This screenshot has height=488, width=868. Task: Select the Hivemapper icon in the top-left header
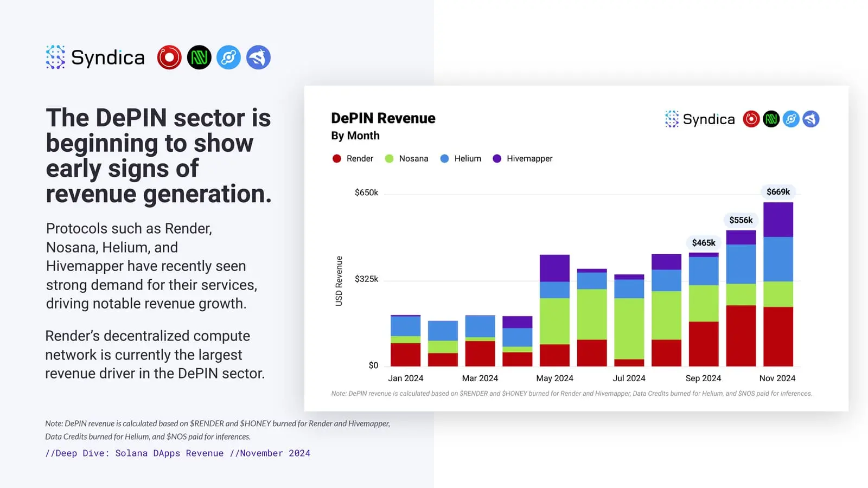click(258, 57)
